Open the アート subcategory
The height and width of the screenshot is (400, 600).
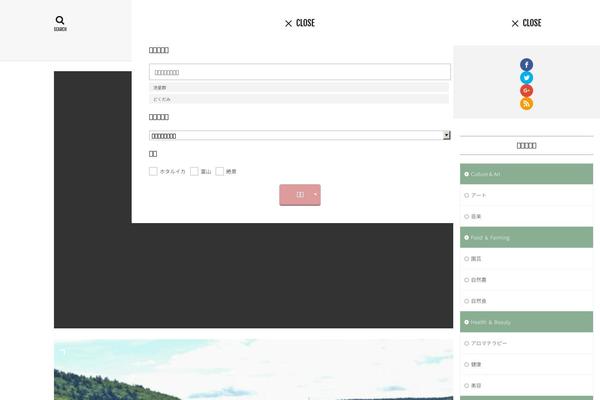(526, 195)
